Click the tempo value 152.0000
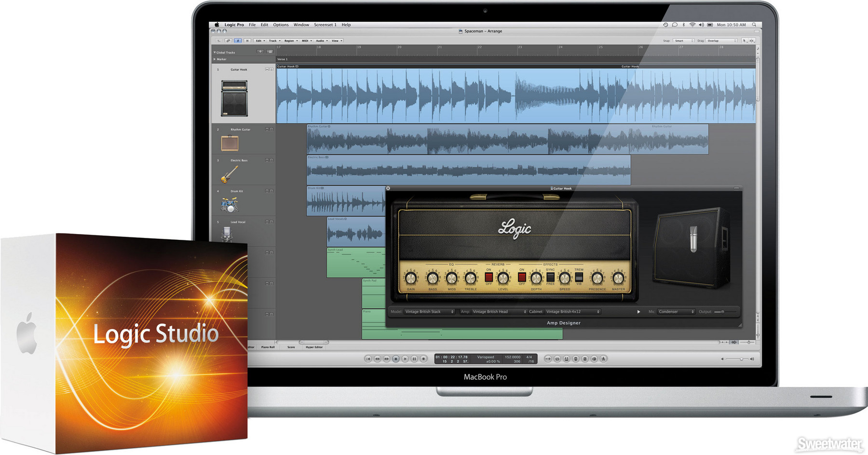This screenshot has width=868, height=455. (x=513, y=357)
